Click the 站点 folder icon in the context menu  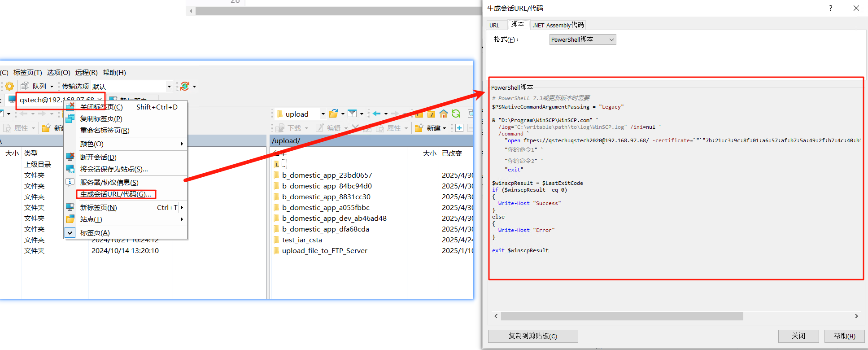click(70, 219)
